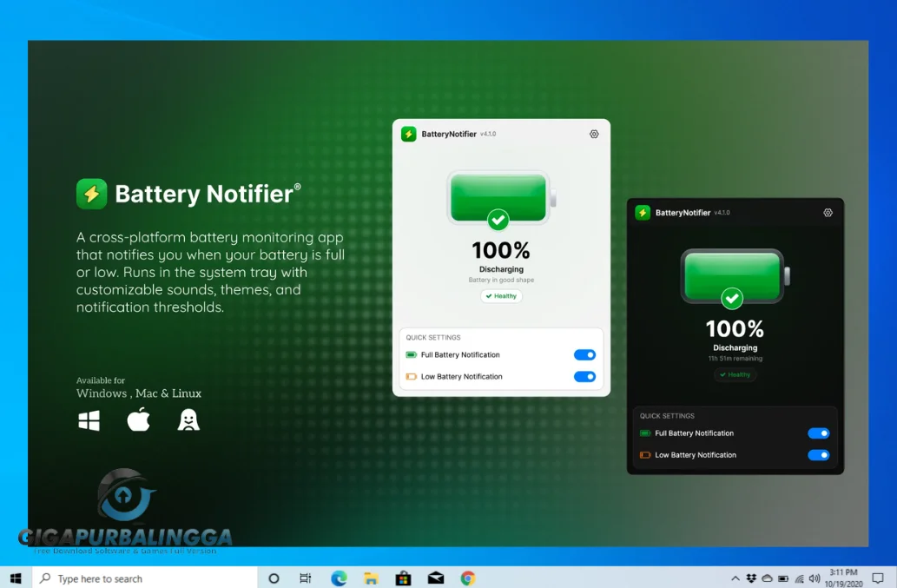Launch Microsoft Edge from taskbar
897x588 pixels.
[x=339, y=578]
